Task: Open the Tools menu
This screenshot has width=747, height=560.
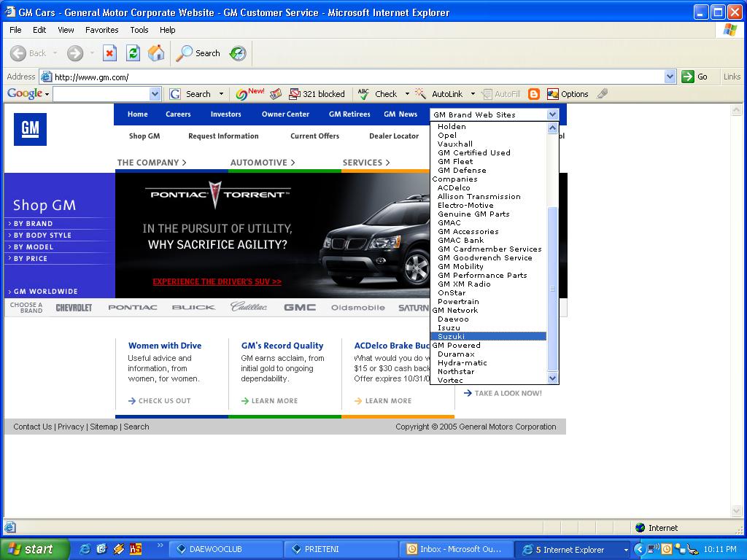Action: pyautogui.click(x=139, y=30)
